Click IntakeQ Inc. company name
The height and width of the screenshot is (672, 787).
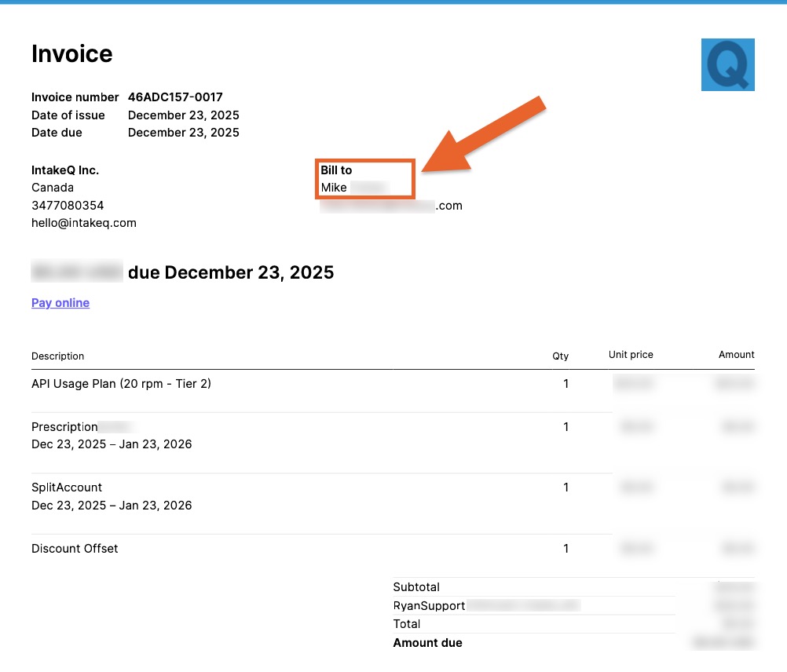point(64,170)
